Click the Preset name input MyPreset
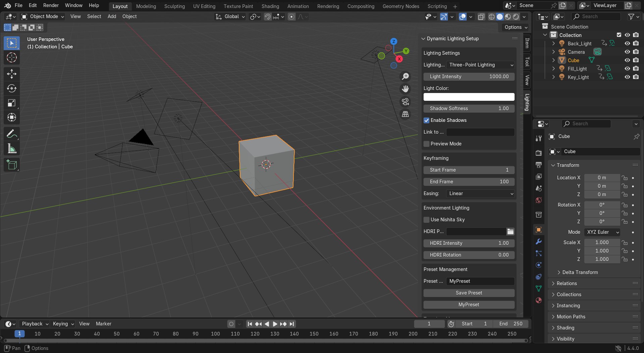This screenshot has width=644, height=353. coord(480,281)
